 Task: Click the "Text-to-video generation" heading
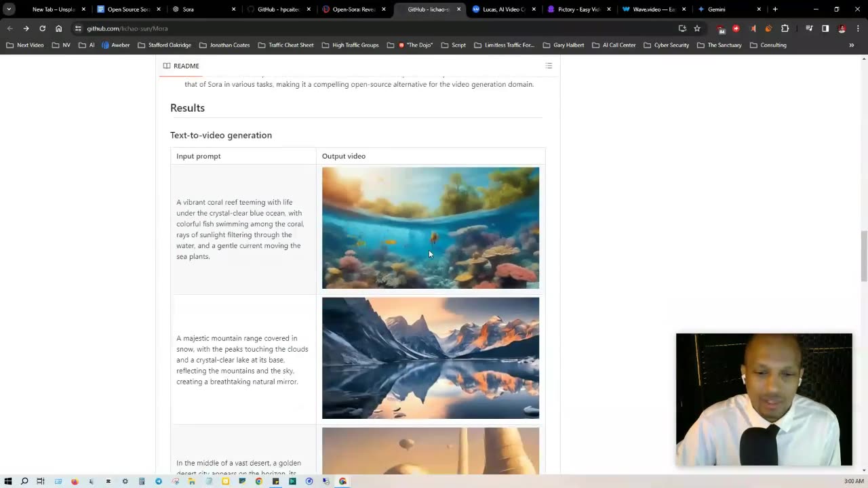pyautogui.click(x=221, y=135)
